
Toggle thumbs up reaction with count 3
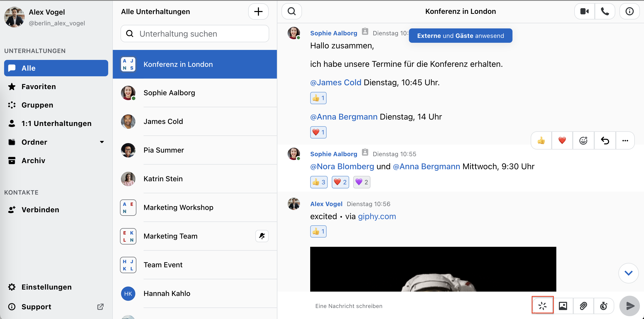click(x=319, y=182)
